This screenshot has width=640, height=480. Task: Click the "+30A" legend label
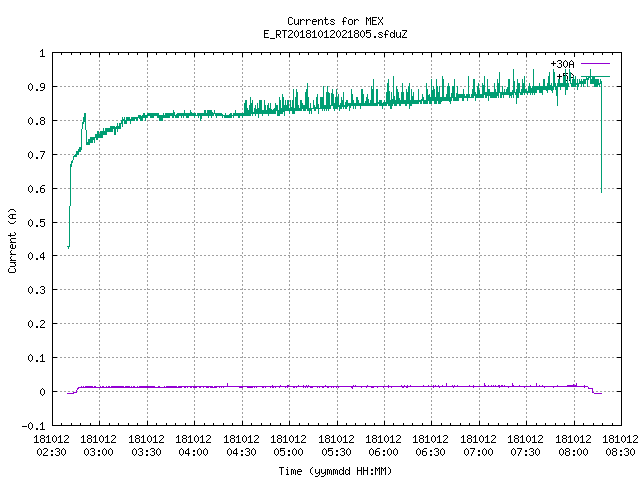click(x=562, y=64)
